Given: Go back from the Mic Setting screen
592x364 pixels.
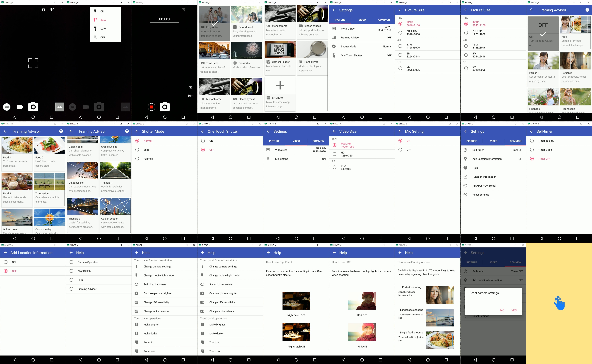Looking at the screenshot, I should [400, 131].
